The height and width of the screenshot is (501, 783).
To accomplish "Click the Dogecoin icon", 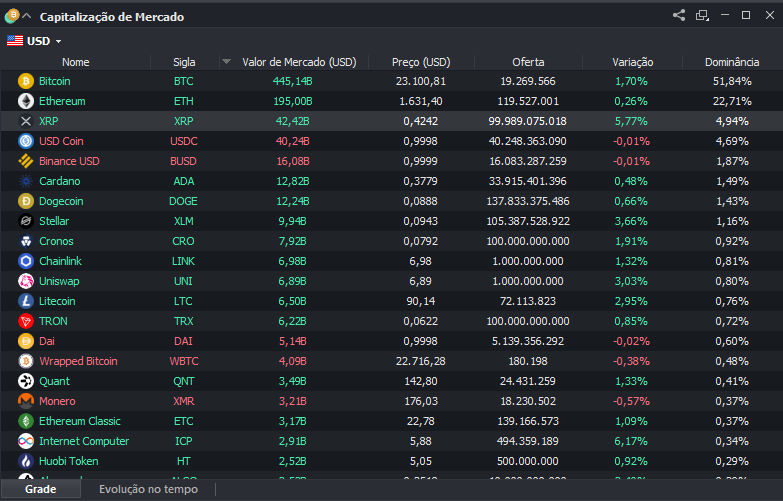I will [x=26, y=201].
